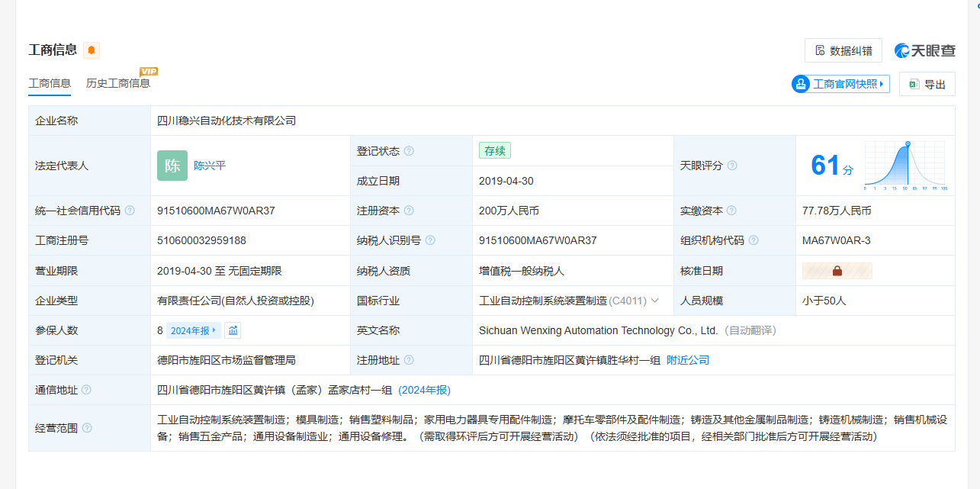Click the trend chart icon beside 2024年报
The width and height of the screenshot is (980, 489).
233,330
